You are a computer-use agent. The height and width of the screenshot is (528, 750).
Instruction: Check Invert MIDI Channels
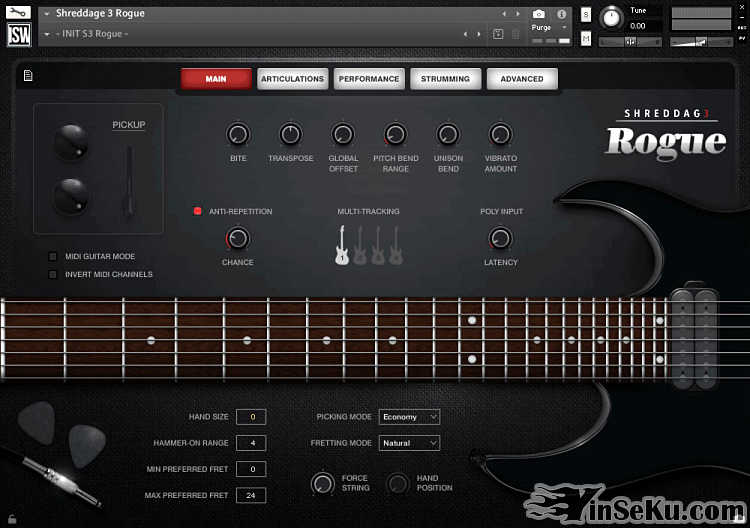54,274
